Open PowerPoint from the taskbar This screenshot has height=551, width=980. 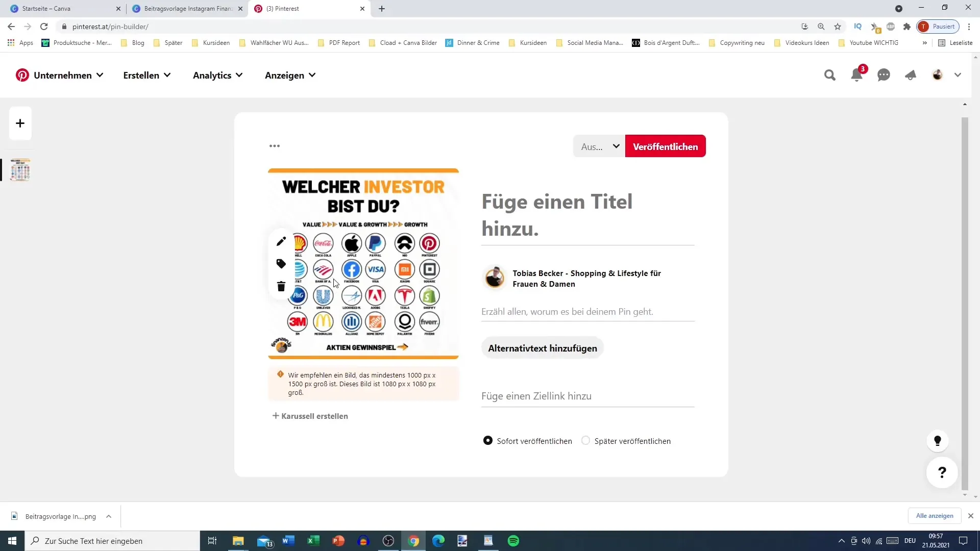click(338, 541)
